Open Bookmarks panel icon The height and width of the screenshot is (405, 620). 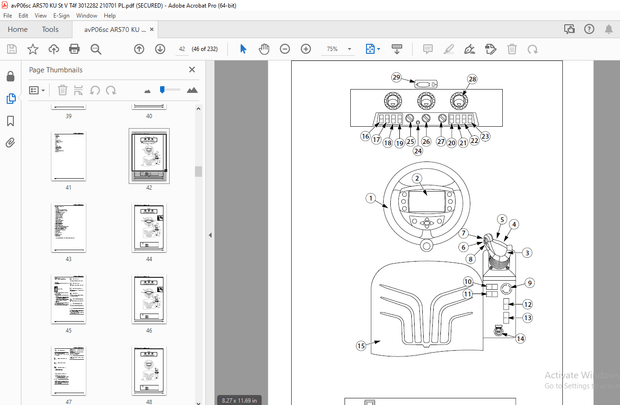(x=11, y=121)
